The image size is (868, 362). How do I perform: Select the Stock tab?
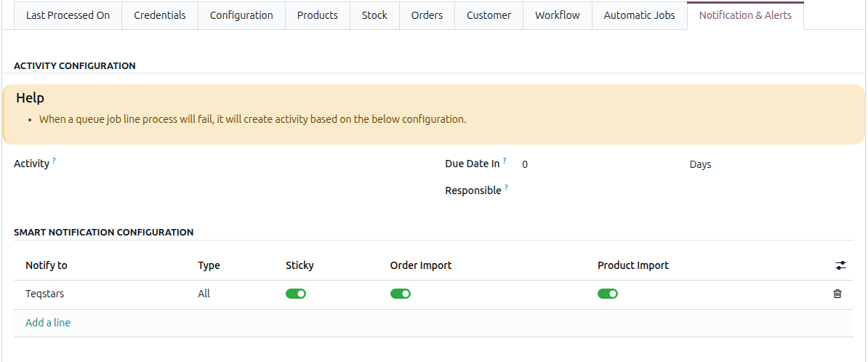coord(374,15)
